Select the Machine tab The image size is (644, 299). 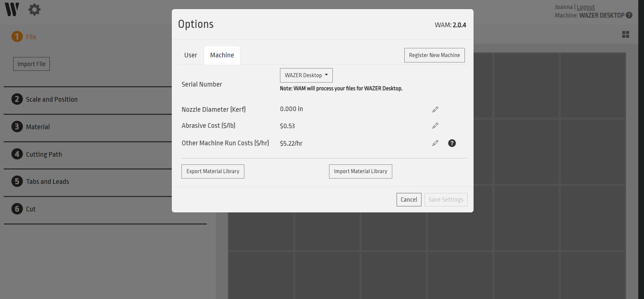click(222, 55)
